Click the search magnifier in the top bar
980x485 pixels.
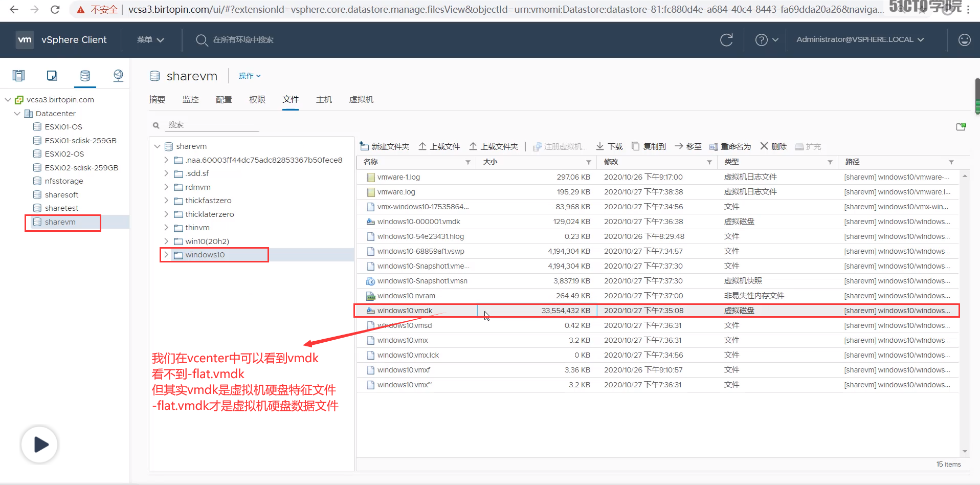202,40
